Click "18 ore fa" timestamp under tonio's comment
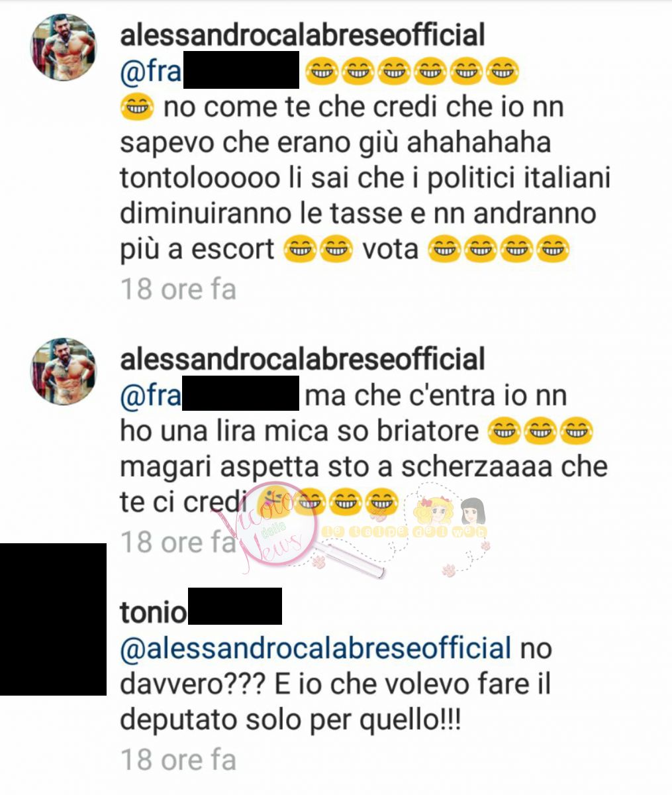 (178, 761)
